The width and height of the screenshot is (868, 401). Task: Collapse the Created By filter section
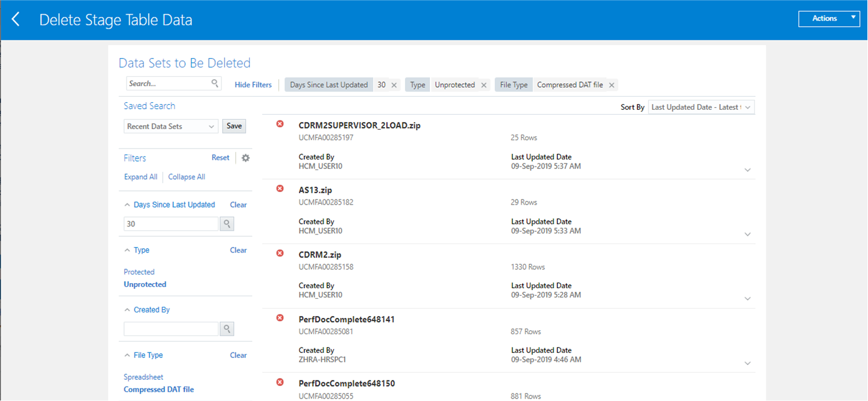pos(127,310)
